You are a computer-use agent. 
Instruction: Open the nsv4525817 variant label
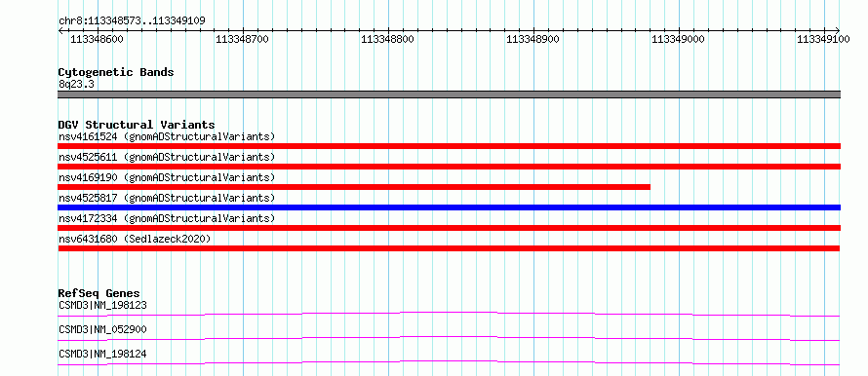(x=167, y=198)
